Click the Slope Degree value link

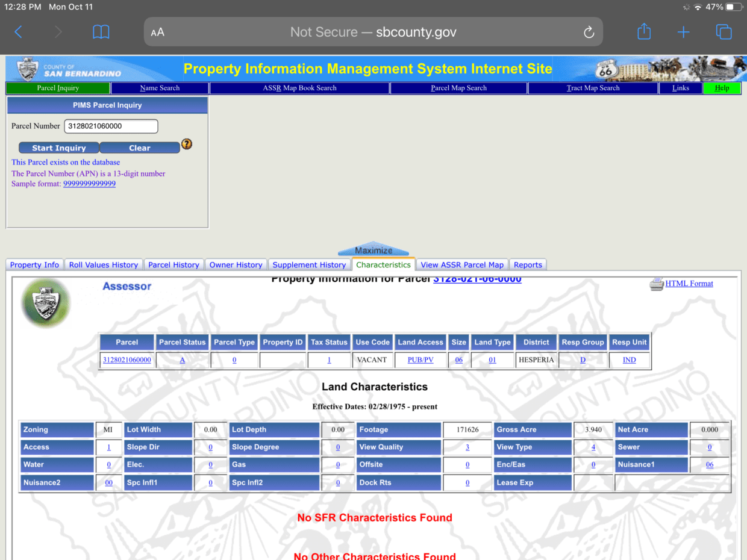pos(338,447)
